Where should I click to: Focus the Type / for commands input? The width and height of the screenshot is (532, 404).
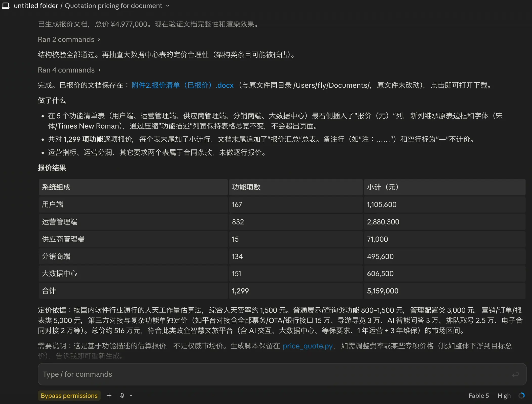pyautogui.click(x=282, y=374)
